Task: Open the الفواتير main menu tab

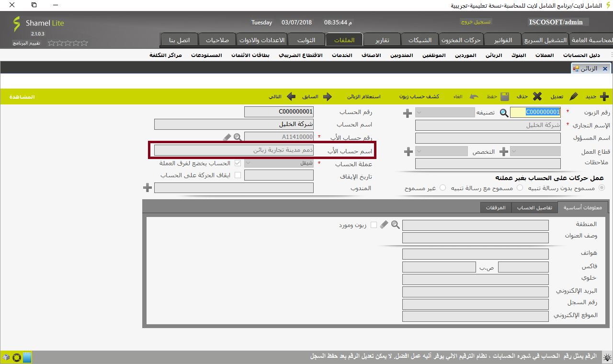Action: point(502,40)
